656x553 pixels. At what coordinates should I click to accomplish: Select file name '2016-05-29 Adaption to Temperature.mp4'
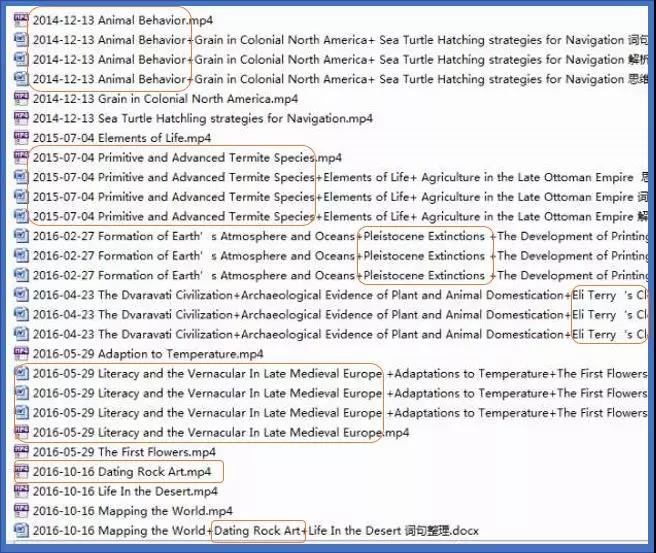[x=148, y=354]
